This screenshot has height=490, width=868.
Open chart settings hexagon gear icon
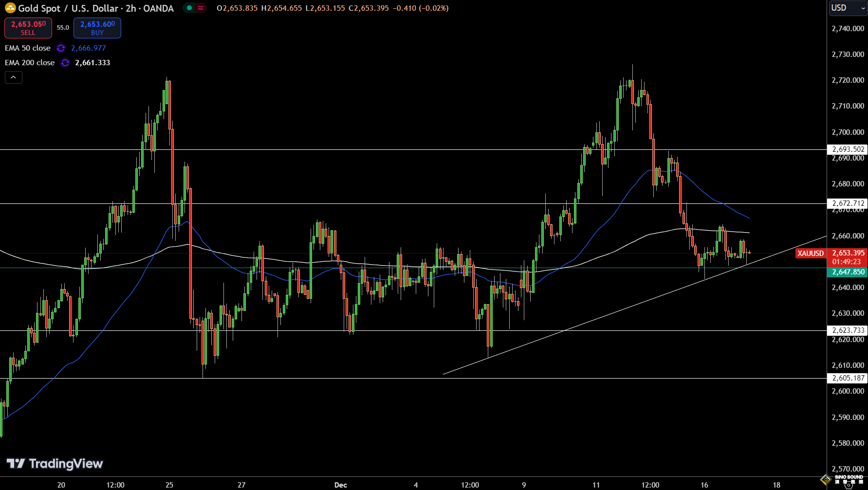tap(849, 485)
